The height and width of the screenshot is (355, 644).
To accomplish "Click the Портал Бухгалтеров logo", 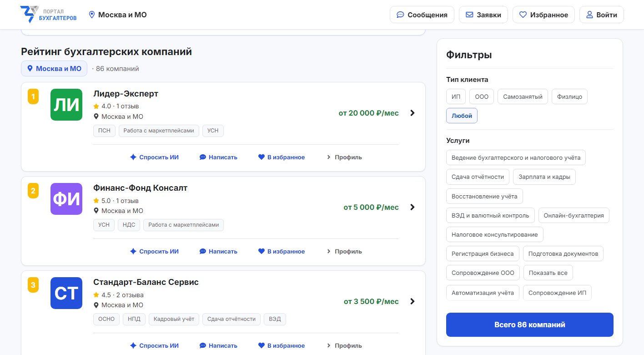I will tap(49, 15).
